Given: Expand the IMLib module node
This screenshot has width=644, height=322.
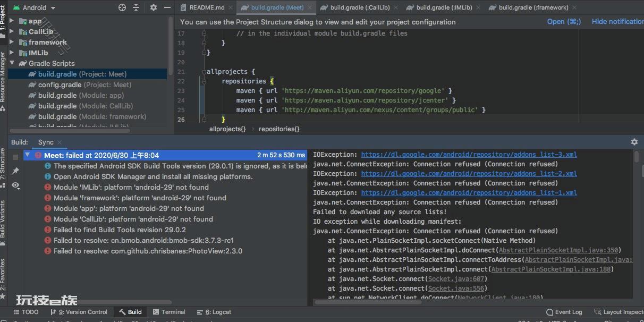Looking at the screenshot, I should (x=12, y=53).
